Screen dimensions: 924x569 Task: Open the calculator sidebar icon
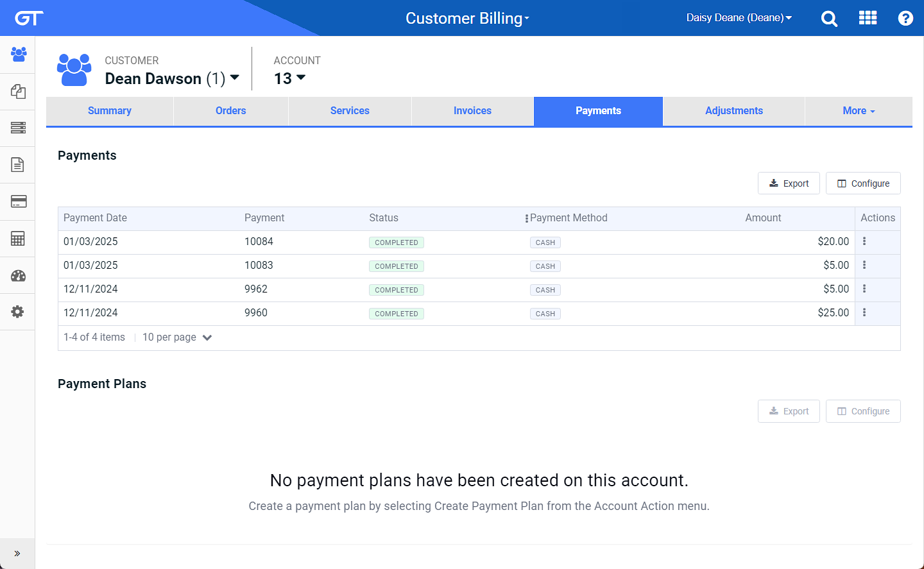(x=18, y=239)
